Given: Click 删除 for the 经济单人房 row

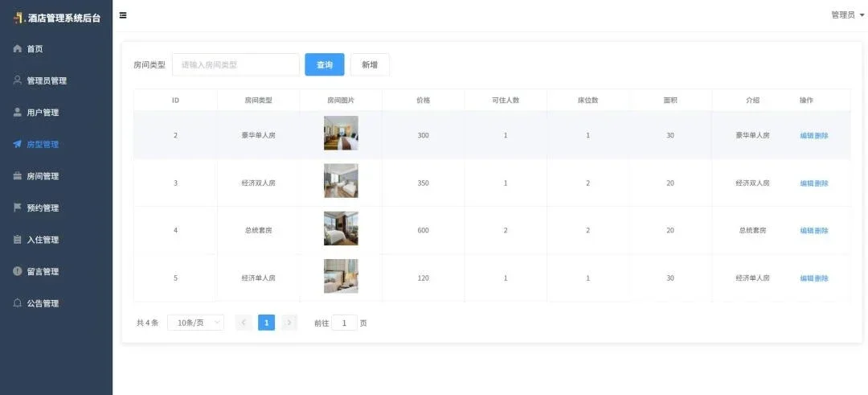Looking at the screenshot, I should 821,278.
